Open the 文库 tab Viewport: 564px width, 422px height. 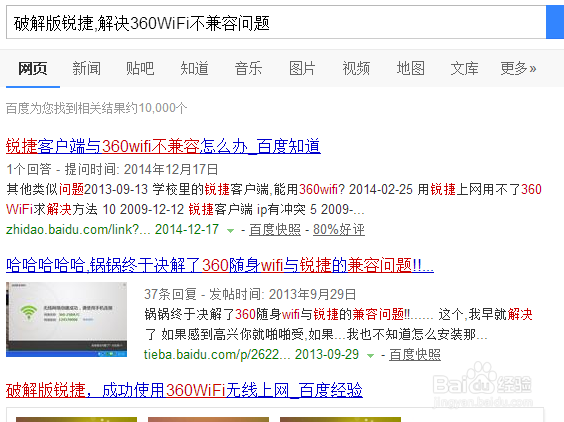464,68
